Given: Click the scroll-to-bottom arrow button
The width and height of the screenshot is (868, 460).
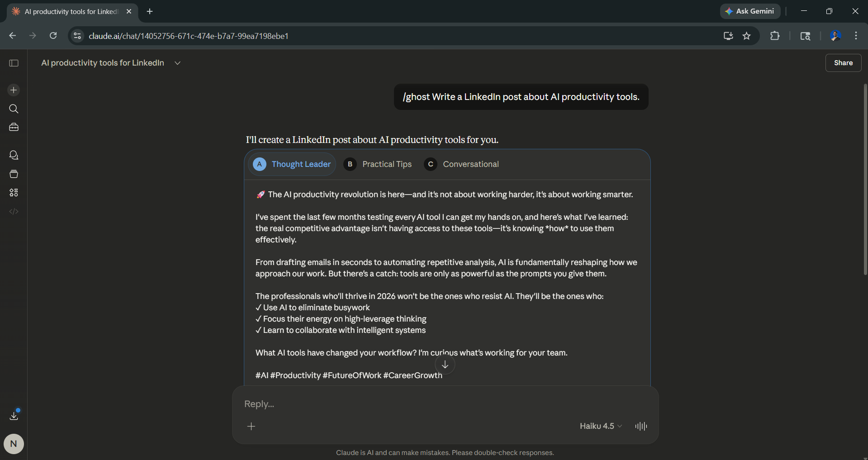Looking at the screenshot, I should 445,365.
